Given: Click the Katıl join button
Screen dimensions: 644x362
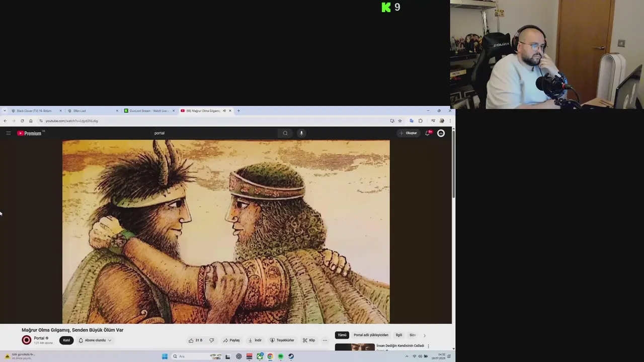Looking at the screenshot, I should (66, 340).
